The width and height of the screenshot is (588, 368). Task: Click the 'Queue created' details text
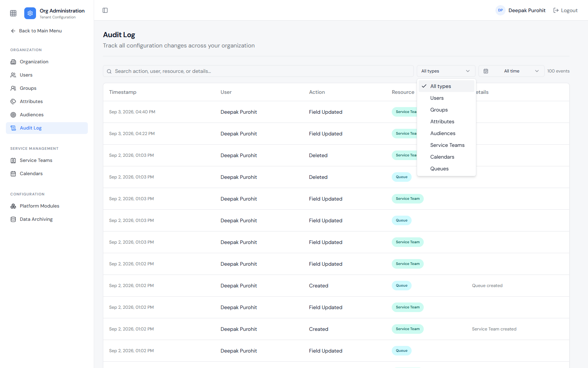(x=487, y=286)
